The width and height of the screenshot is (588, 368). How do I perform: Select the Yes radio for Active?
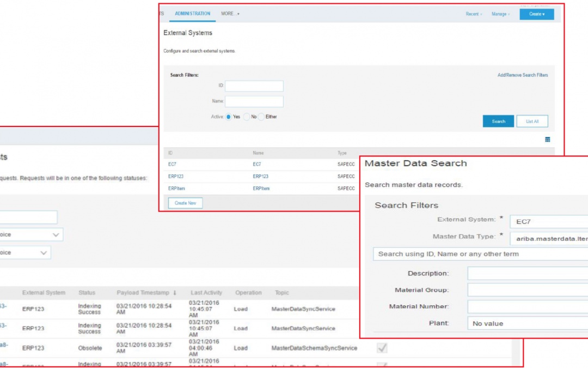(x=228, y=117)
